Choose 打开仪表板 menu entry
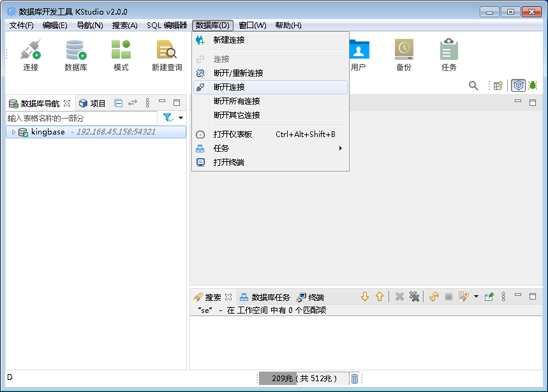This screenshot has width=548, height=392. (232, 134)
